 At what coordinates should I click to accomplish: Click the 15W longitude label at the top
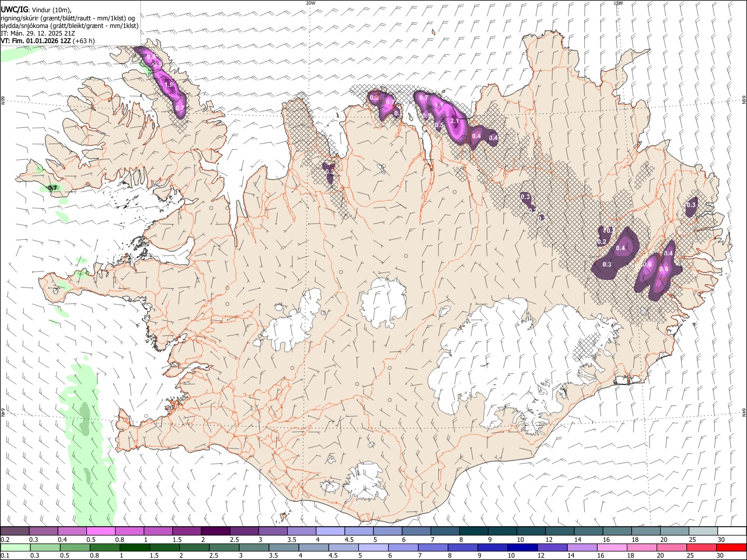(x=618, y=3)
